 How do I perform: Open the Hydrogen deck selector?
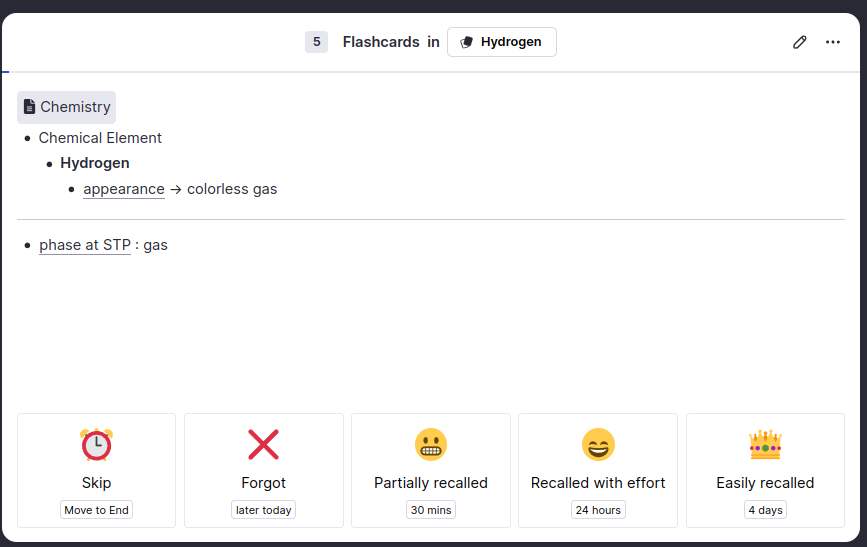[x=502, y=42]
